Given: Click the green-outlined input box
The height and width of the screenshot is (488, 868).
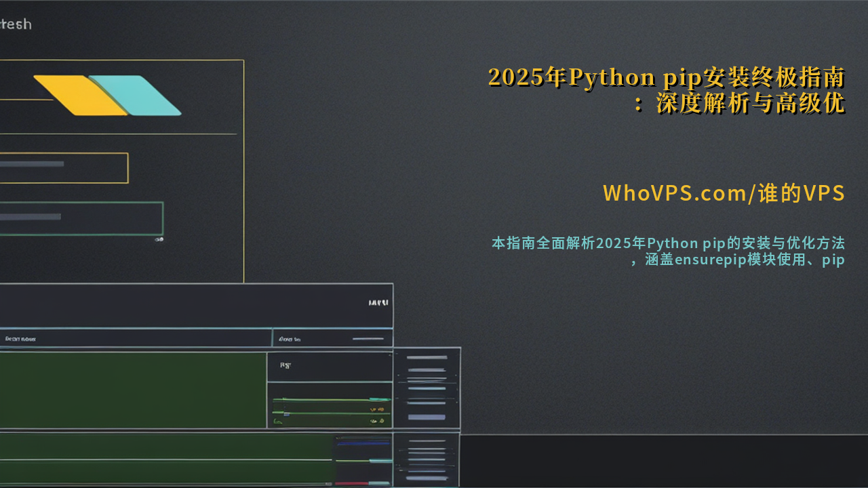Looking at the screenshot, I should (81, 219).
